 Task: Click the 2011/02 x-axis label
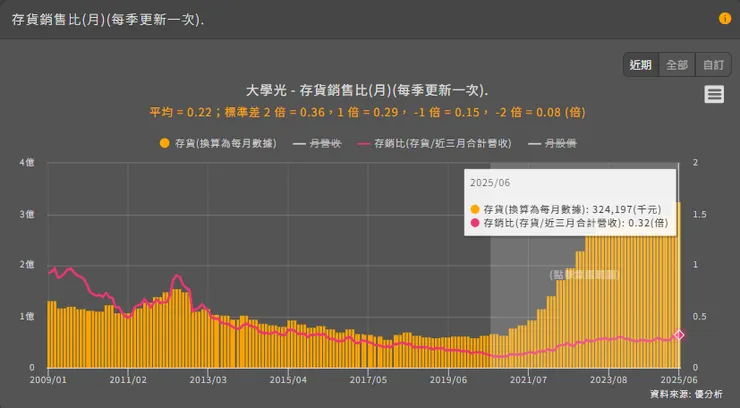(128, 380)
